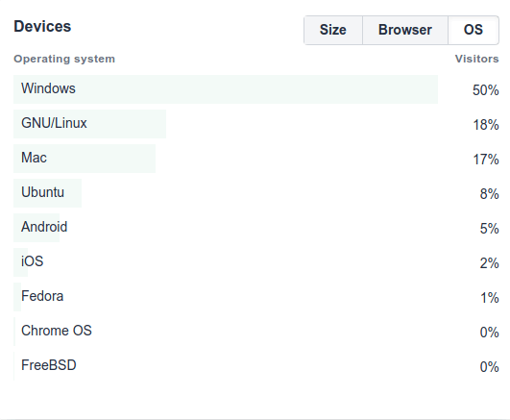Filter visitors by Android
This screenshot has width=510, height=420.
pyautogui.click(x=256, y=228)
